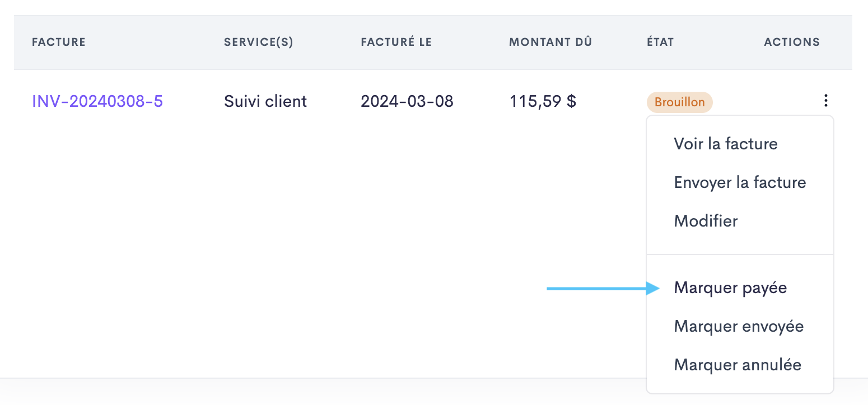Click the Suivi client service cell
Screen dimensions: 868x405
click(x=265, y=101)
